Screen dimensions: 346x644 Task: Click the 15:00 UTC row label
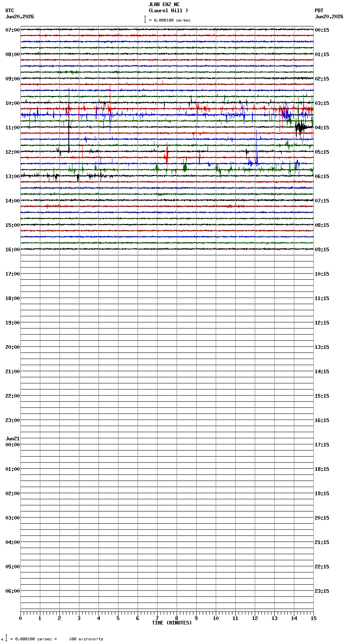[x=13, y=225]
